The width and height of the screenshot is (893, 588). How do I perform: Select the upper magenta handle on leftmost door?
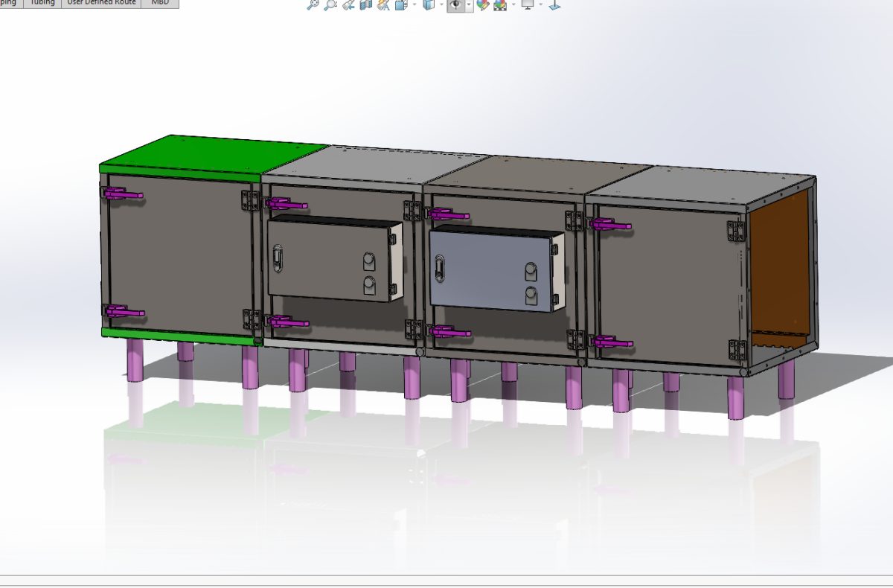tap(122, 194)
